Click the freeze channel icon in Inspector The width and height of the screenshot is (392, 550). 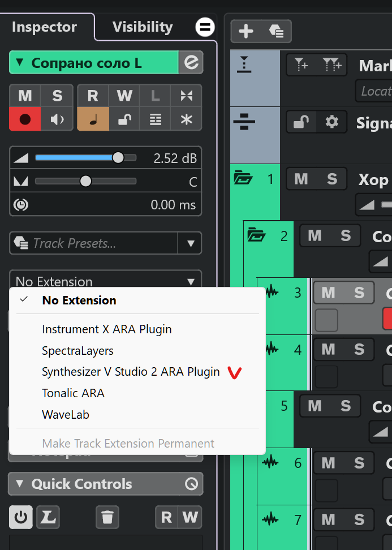(x=186, y=96)
